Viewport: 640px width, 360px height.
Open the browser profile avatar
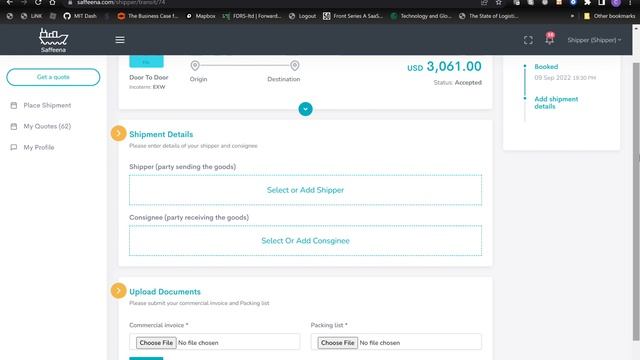pyautogui.click(x=616, y=2)
